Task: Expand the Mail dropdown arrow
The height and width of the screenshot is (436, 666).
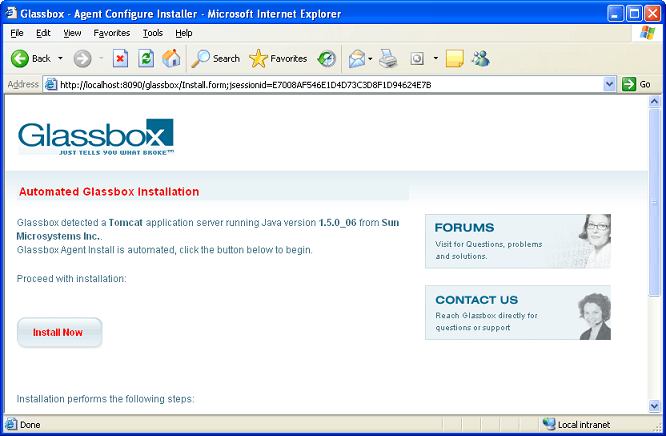Action: pyautogui.click(x=370, y=59)
